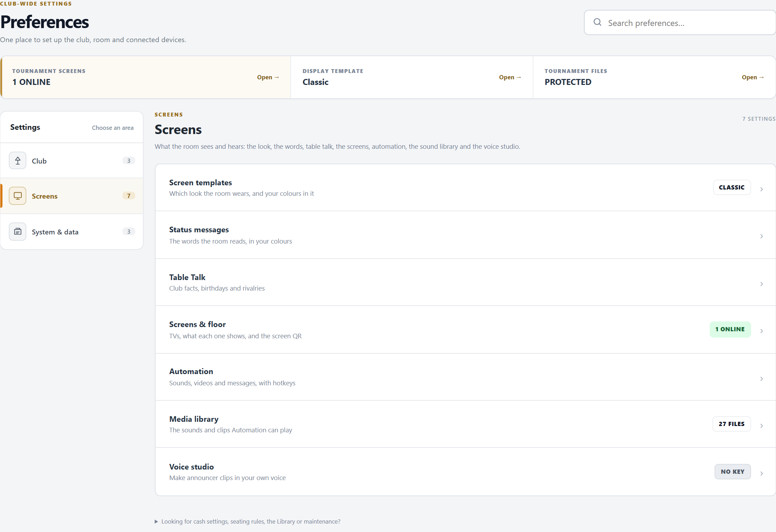Click the Club count badge 3

coord(129,161)
